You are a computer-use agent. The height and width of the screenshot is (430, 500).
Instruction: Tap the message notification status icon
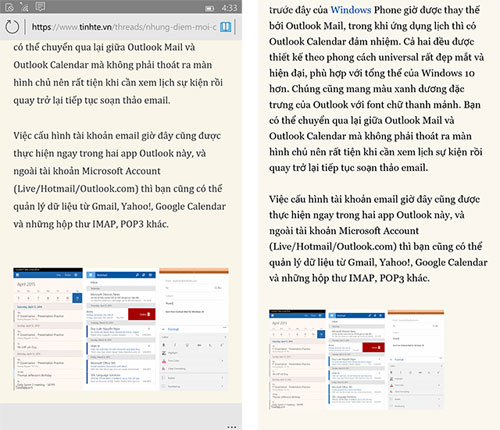tap(40, 6)
